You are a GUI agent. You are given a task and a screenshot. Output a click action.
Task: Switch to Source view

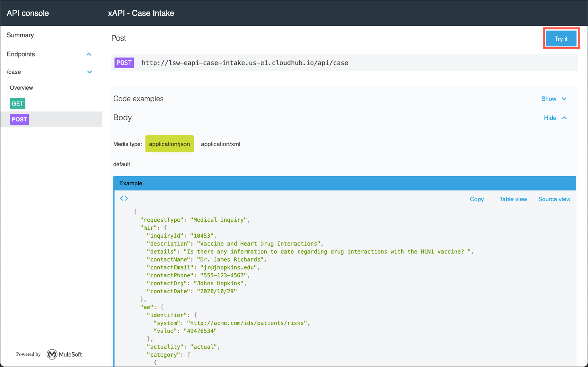554,199
